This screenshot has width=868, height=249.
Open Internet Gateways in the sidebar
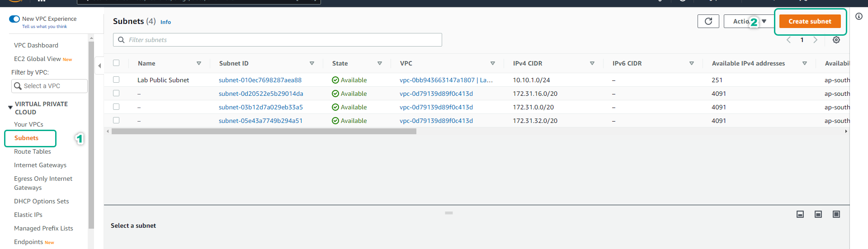(40, 165)
